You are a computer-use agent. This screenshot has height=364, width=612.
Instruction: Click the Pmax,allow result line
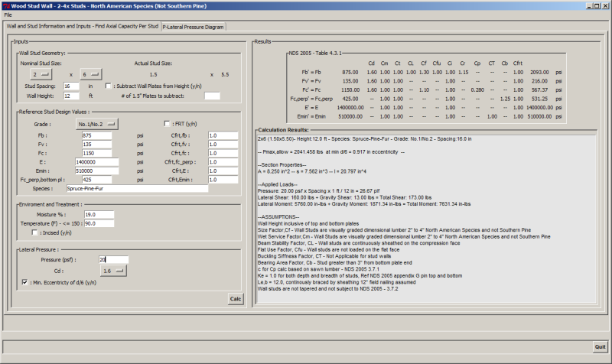point(331,151)
